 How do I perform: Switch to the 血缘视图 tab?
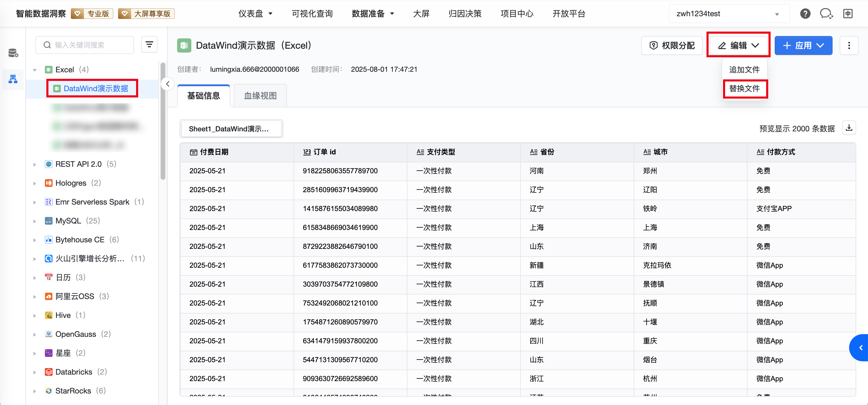pyautogui.click(x=260, y=96)
